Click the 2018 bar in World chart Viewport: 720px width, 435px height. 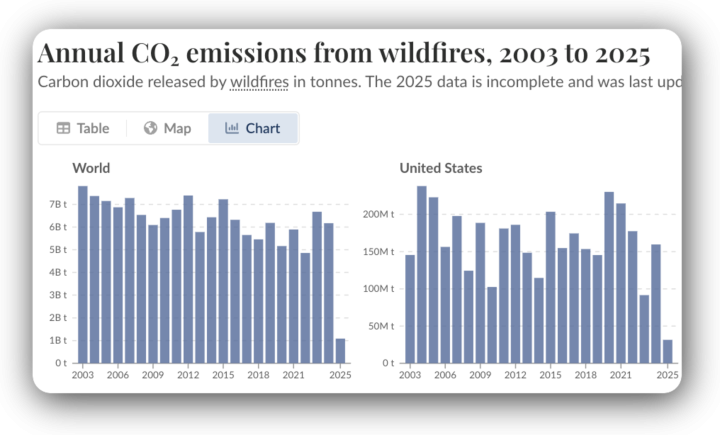coord(258,301)
